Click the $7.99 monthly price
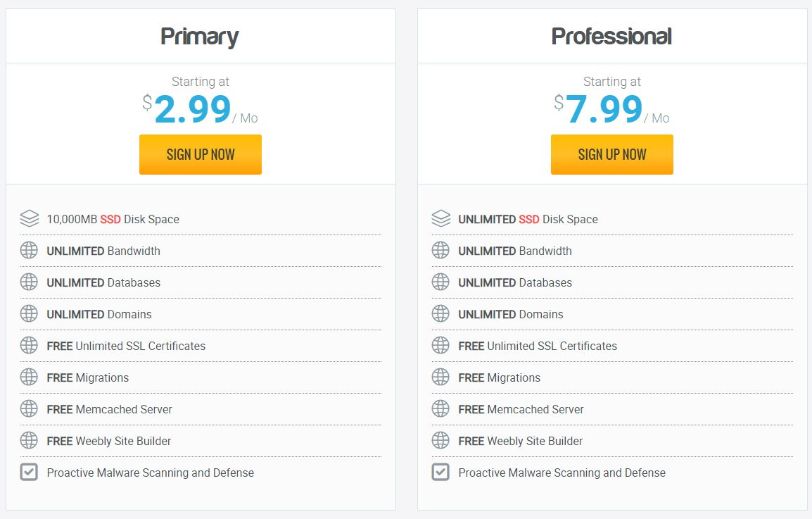The width and height of the screenshot is (812, 519). 604,109
